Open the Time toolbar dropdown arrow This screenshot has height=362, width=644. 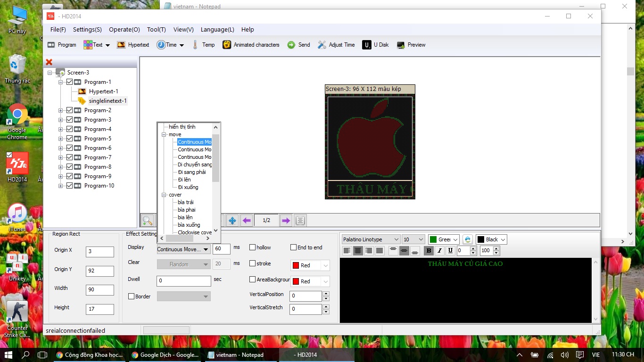pyautogui.click(x=182, y=45)
